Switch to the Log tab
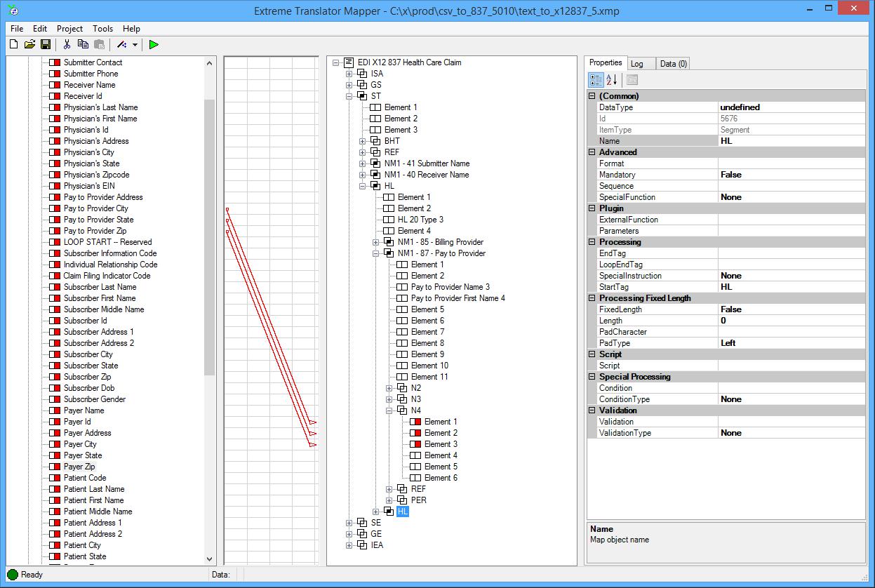The height and width of the screenshot is (588, 875). click(640, 63)
